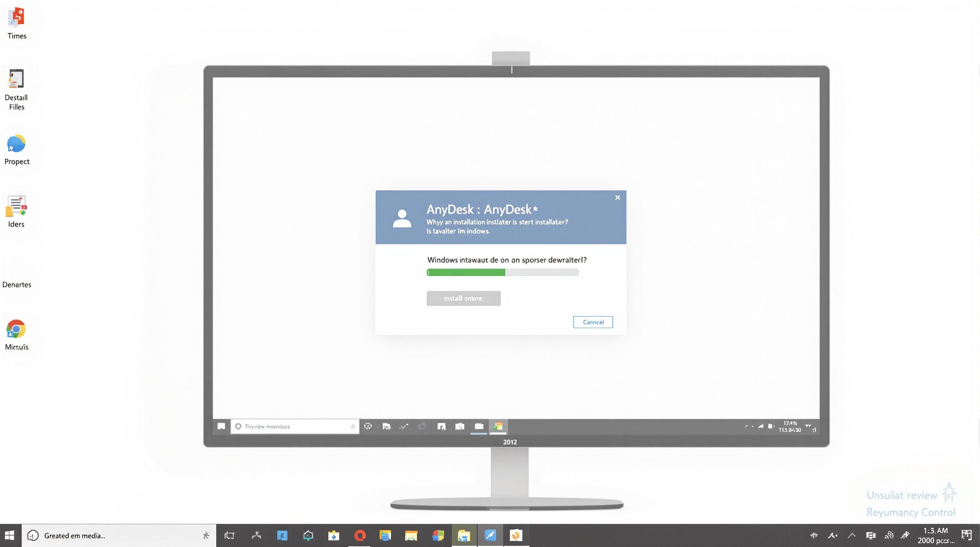Select the Denartes desktop label
The width and height of the screenshot is (980, 547).
17,285
